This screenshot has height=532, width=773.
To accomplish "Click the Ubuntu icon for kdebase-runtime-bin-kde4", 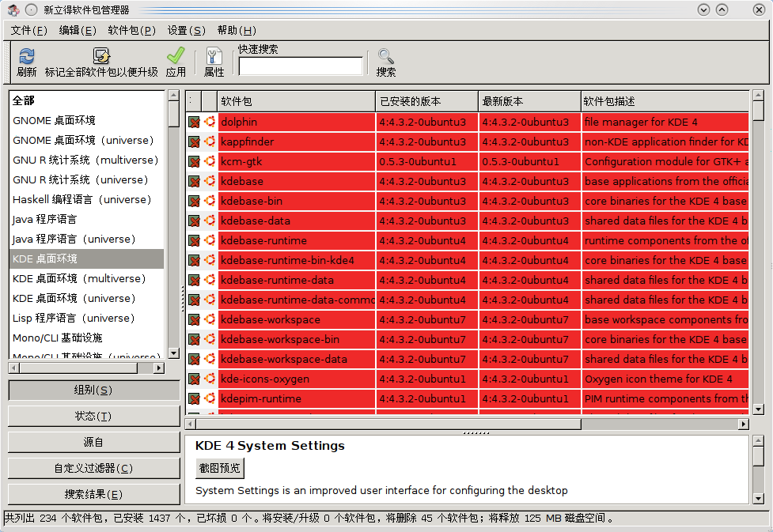I will point(210,260).
